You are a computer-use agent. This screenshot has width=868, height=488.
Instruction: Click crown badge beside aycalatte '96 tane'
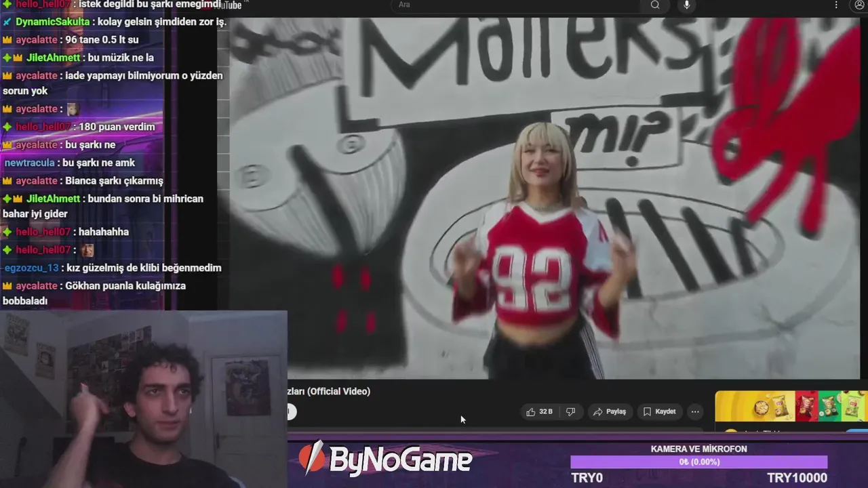(7, 40)
